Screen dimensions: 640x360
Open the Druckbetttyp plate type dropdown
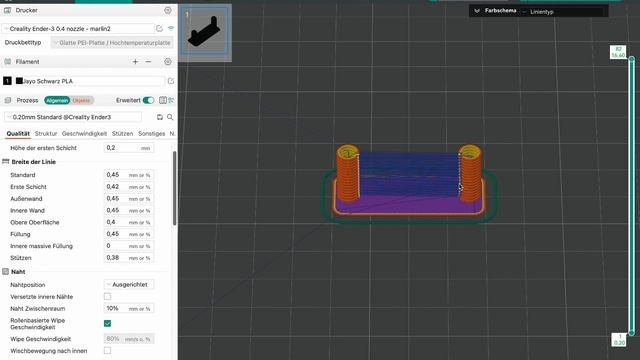point(112,42)
